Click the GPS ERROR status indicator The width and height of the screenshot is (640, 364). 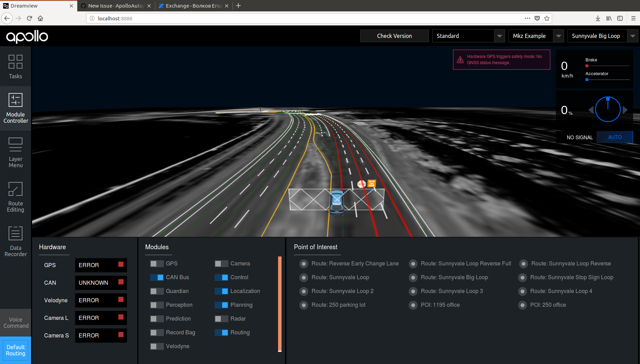click(101, 265)
